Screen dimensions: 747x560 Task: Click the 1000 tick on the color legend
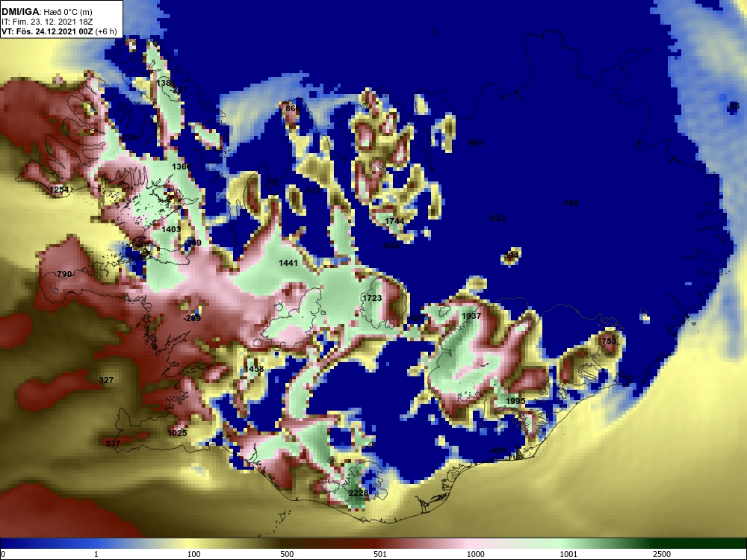pos(475,554)
